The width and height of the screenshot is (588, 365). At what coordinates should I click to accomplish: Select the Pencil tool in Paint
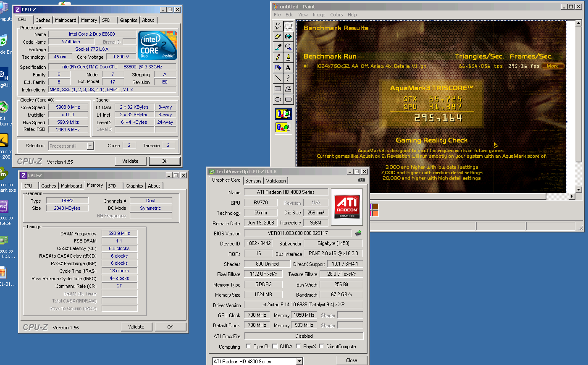[x=278, y=57]
